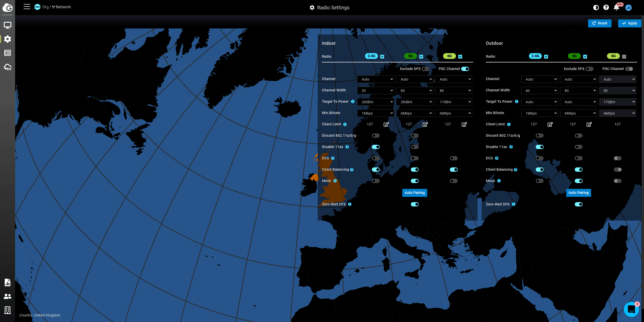Image resolution: width=644 pixels, height=322 pixels.
Task: Click the Indoor 5G band badge
Action: [x=410, y=56]
